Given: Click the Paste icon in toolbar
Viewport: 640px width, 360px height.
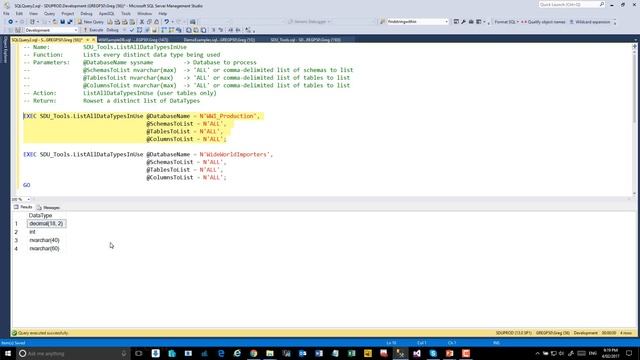Looking at the screenshot, I should coord(156,22).
